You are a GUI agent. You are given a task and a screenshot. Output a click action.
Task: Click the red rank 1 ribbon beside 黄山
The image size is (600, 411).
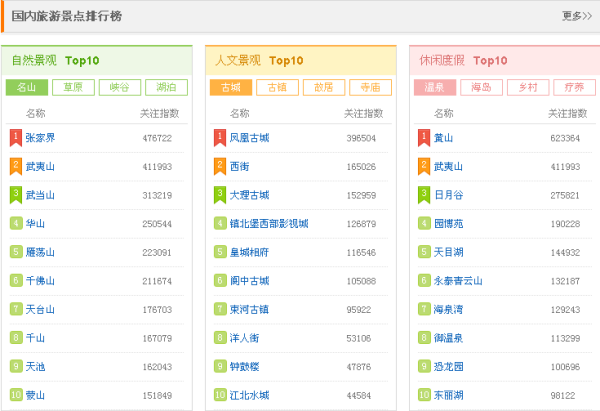coord(424,138)
